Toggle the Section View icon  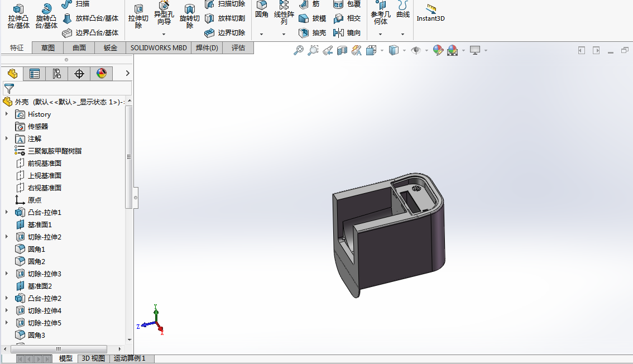[x=342, y=50]
